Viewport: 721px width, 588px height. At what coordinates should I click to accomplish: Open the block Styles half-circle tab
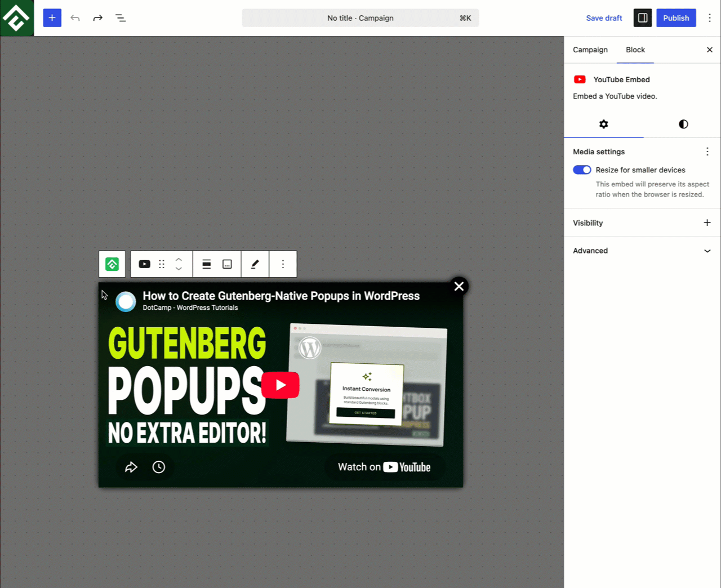click(683, 124)
